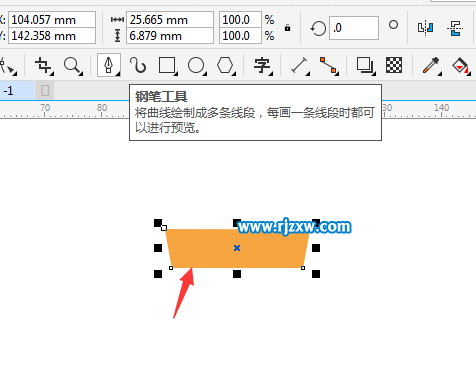Select the Color Eyedropper tool
Screen dimensions: 476x388
[x=431, y=65]
